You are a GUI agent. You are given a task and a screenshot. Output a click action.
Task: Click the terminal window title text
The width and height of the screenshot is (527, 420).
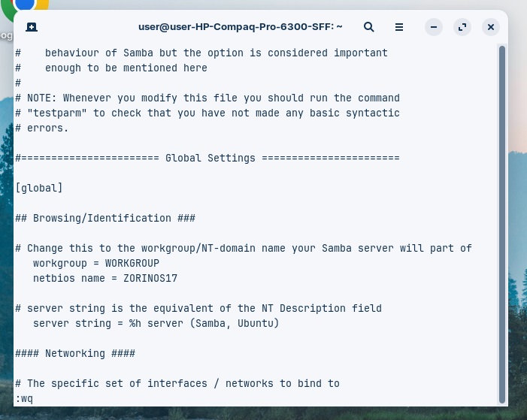pyautogui.click(x=240, y=27)
